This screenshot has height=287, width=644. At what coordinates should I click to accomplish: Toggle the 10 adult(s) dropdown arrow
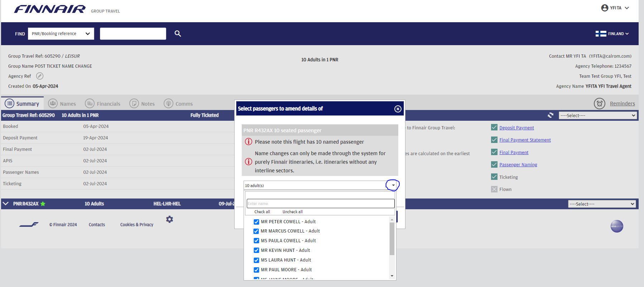click(x=393, y=185)
